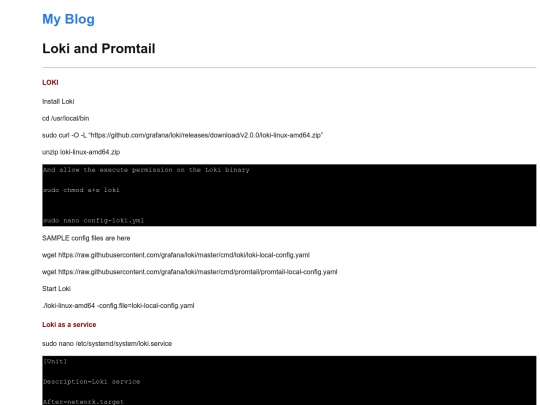Screen dimensions: 540x405
Task: Click the SAMPLE config files are here text
Action: pyautogui.click(x=86, y=238)
